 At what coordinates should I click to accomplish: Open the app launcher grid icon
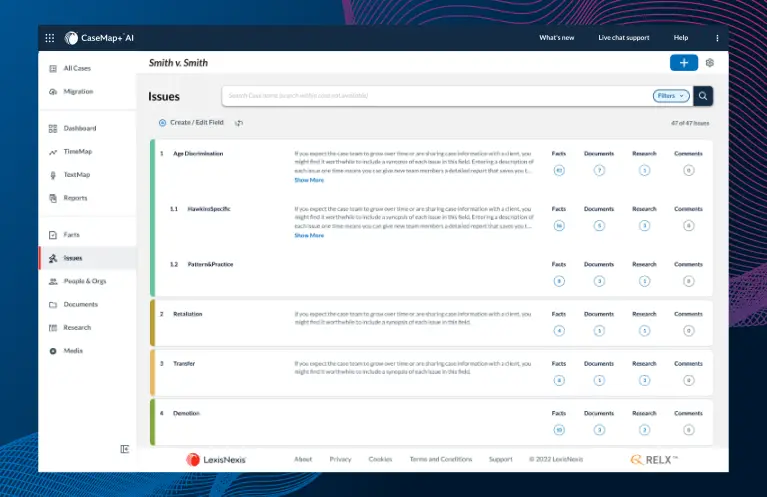(50, 38)
